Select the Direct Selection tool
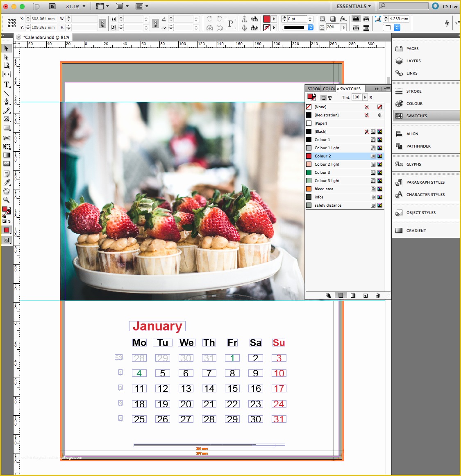Viewport: 461px width, 476px height. (7, 57)
